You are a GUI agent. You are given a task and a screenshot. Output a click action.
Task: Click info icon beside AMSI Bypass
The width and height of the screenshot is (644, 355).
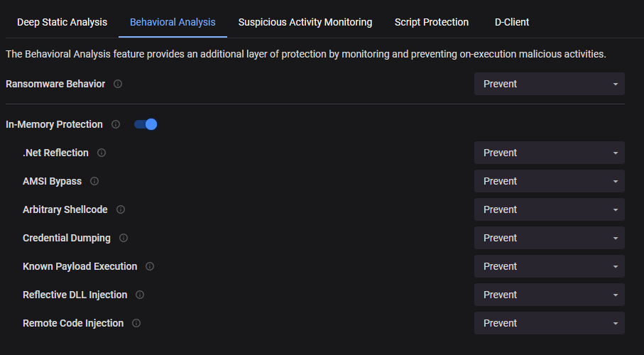94,181
